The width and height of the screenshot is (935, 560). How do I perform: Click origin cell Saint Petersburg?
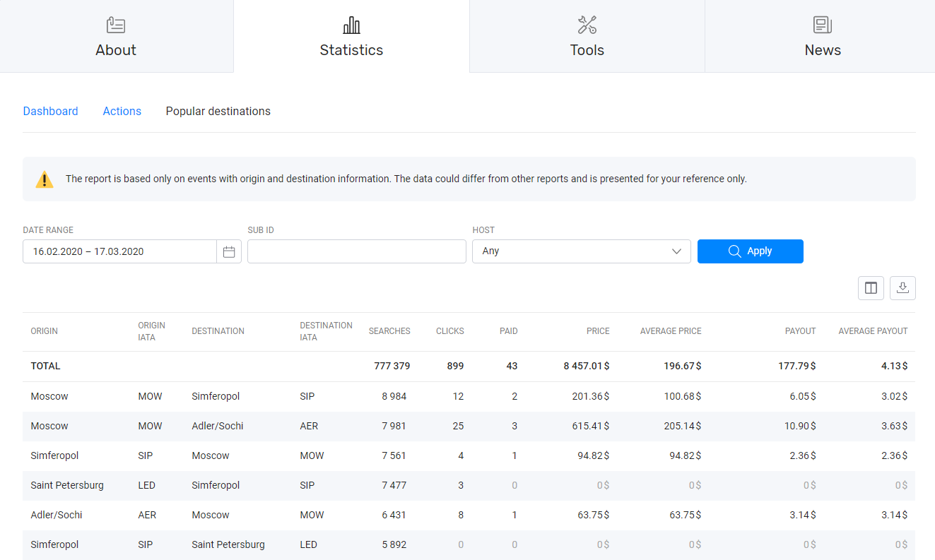(67, 485)
